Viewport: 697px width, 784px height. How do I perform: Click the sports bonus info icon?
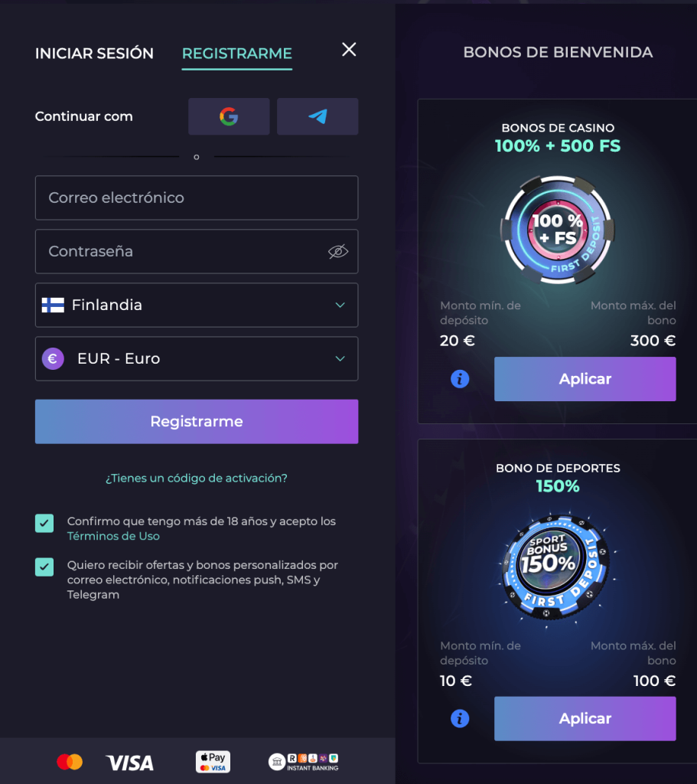click(460, 718)
